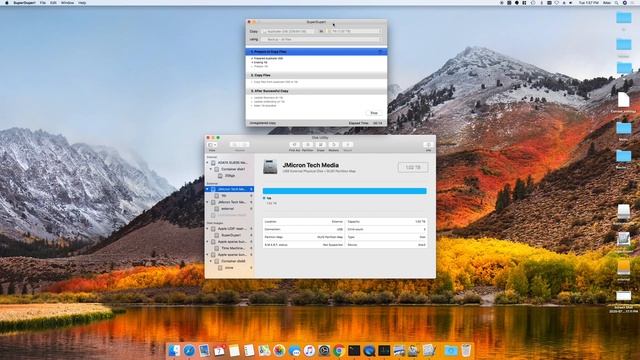The height and width of the screenshot is (360, 640).
Task: Open Finder from the Dock
Action: click(174, 350)
